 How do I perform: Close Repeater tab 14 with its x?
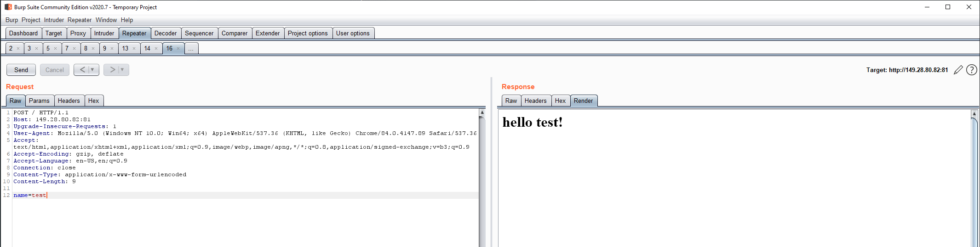[156, 48]
